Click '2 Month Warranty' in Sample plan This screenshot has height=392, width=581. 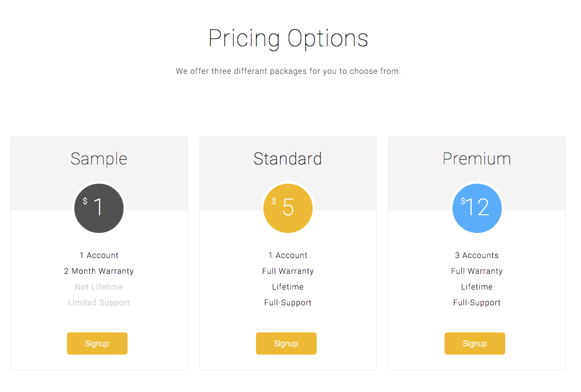(99, 271)
